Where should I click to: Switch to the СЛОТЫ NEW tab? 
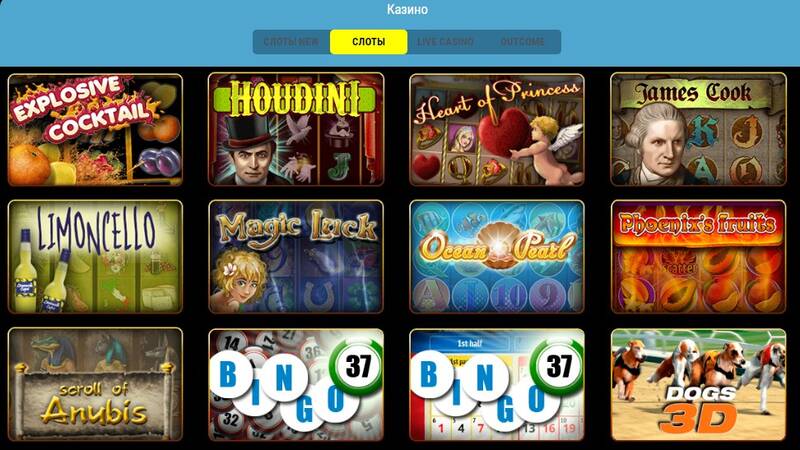click(x=291, y=42)
